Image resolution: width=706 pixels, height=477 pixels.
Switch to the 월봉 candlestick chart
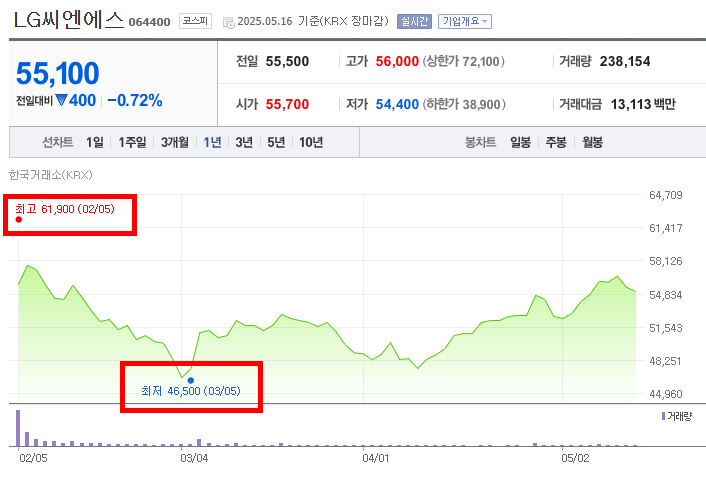pyautogui.click(x=593, y=142)
